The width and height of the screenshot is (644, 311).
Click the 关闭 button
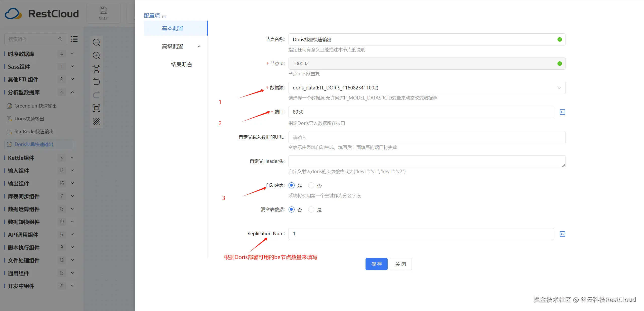[x=400, y=264]
